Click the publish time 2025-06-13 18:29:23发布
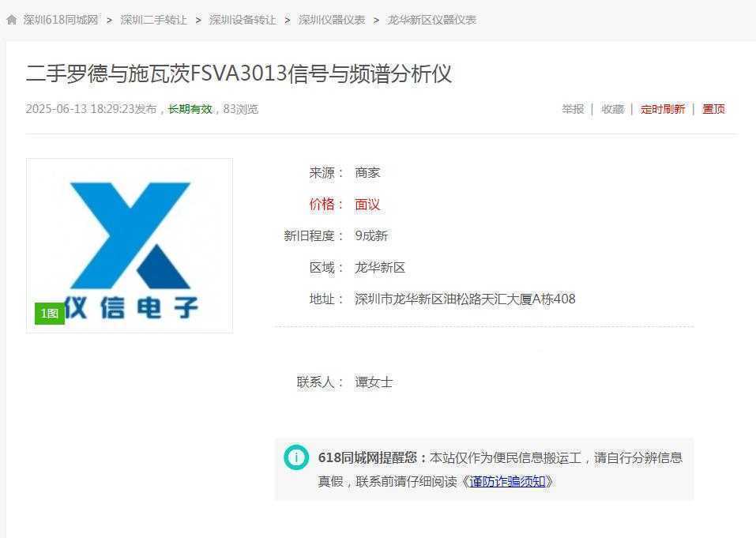The image size is (756, 538). [x=91, y=109]
